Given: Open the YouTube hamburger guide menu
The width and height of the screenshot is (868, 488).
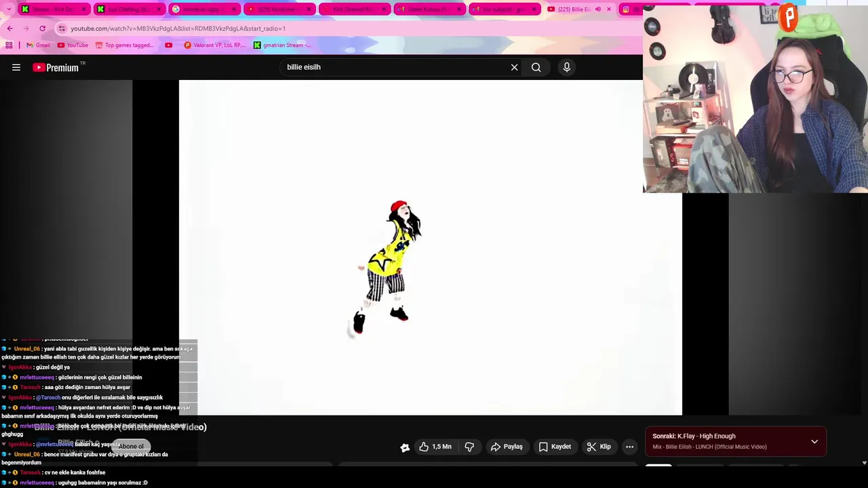Looking at the screenshot, I should (16, 67).
